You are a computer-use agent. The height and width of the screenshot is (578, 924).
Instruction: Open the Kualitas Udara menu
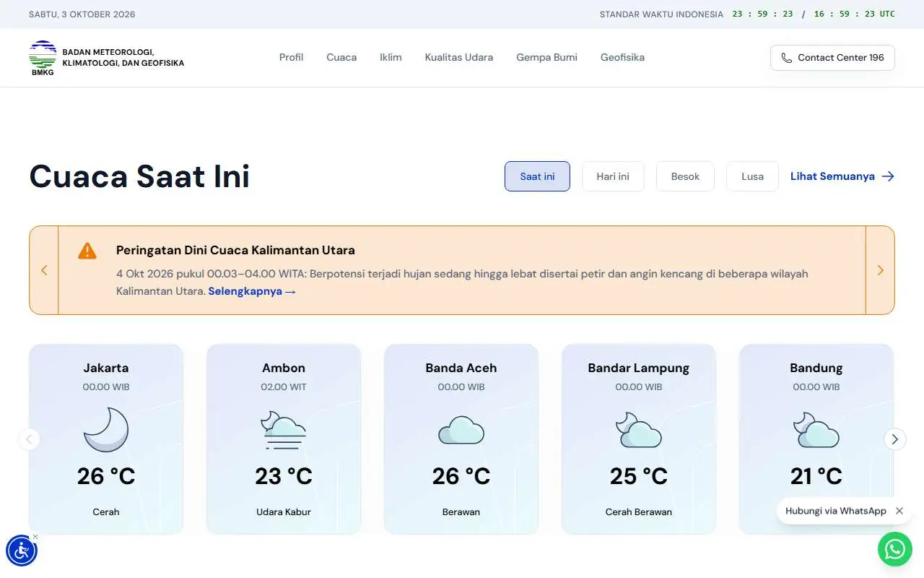(459, 57)
